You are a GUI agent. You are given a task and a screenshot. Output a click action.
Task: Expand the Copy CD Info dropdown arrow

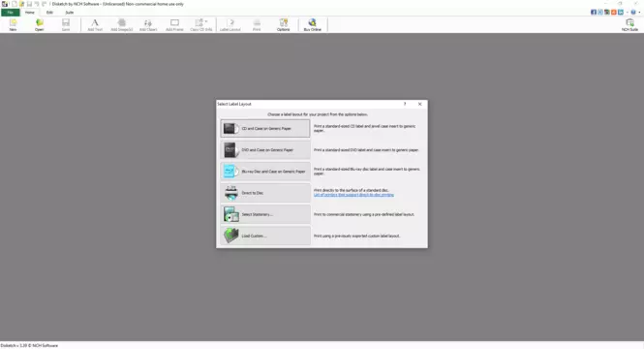[206, 21]
